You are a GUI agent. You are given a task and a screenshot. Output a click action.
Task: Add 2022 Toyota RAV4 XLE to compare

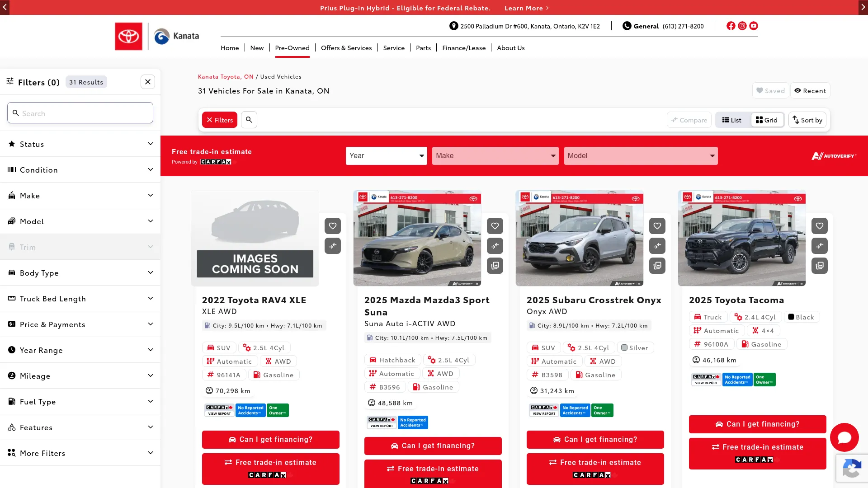coord(333,246)
